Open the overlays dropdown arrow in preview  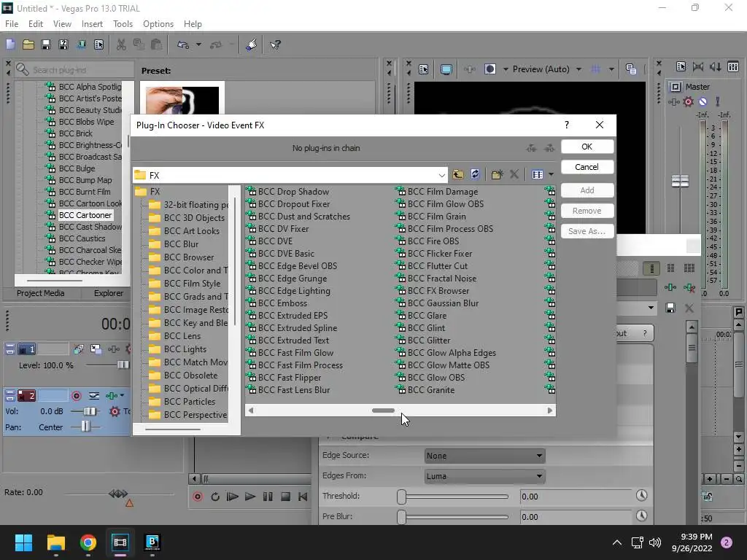(611, 69)
